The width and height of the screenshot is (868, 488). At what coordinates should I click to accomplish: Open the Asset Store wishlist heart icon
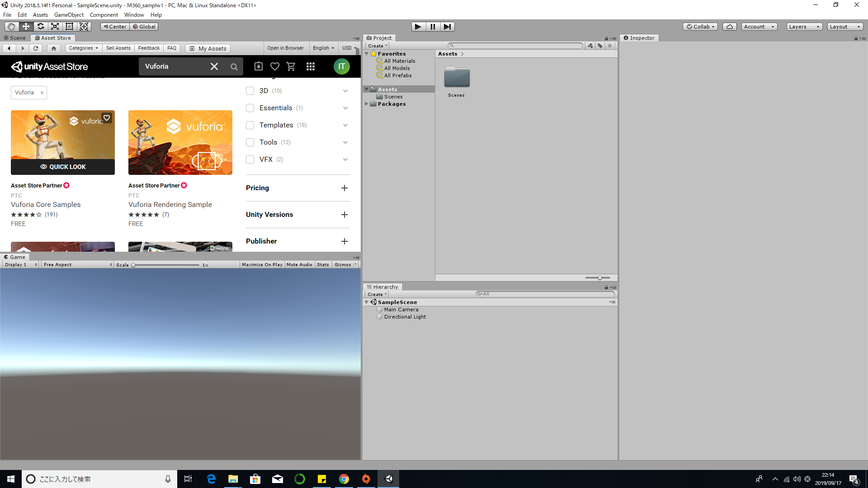point(274,66)
